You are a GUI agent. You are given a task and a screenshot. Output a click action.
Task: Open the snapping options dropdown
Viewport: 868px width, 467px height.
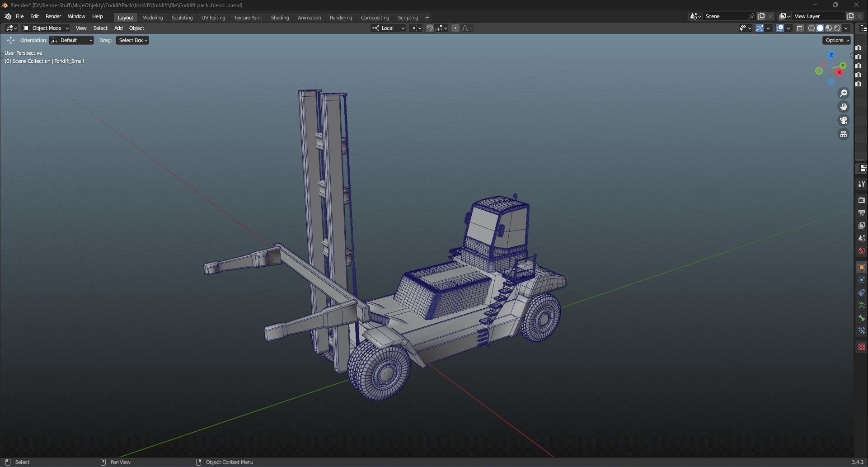click(441, 28)
